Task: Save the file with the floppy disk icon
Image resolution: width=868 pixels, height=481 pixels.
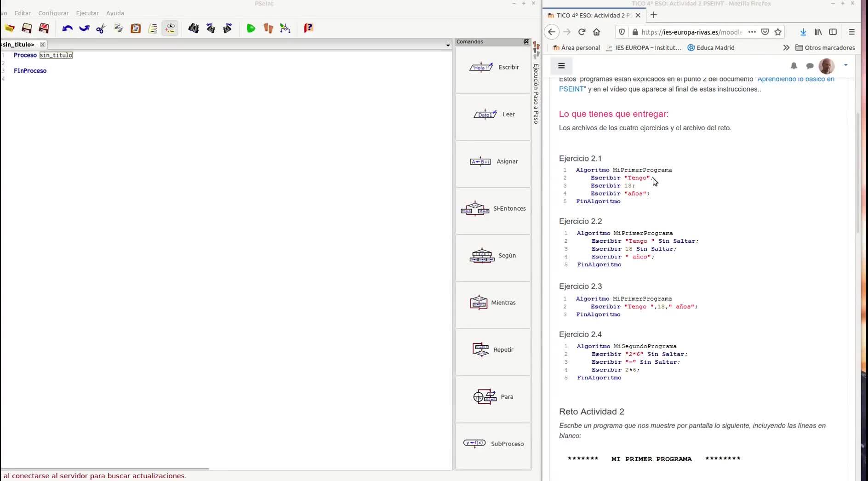Action: pos(27,29)
